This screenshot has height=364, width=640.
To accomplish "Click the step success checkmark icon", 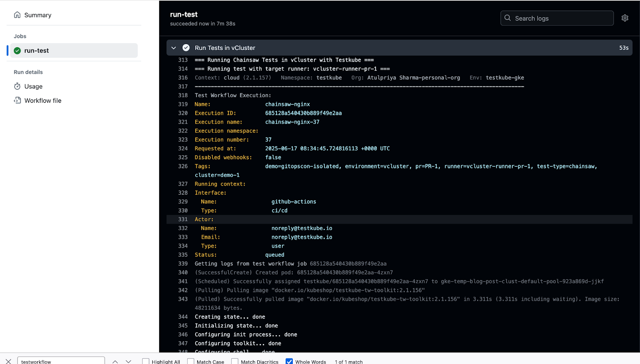I will [x=186, y=48].
